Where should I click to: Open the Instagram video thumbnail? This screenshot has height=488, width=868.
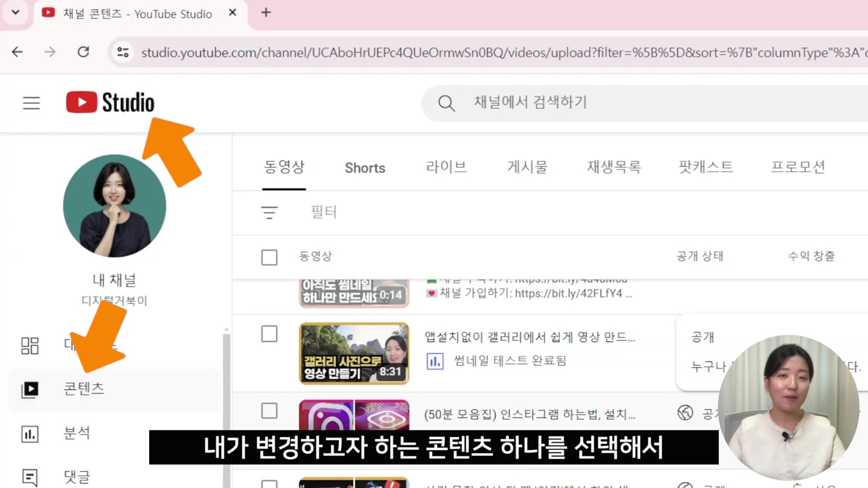pos(354,416)
